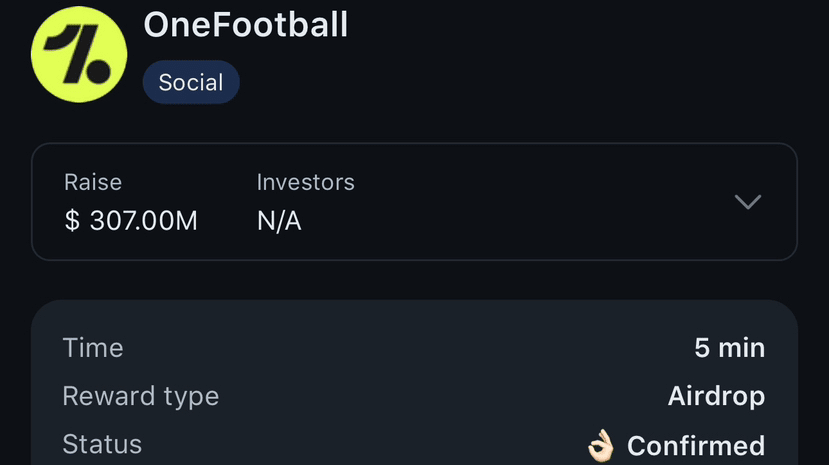Viewport: 829px width, 465px height.
Task: Click the Time row label
Action: (x=93, y=348)
